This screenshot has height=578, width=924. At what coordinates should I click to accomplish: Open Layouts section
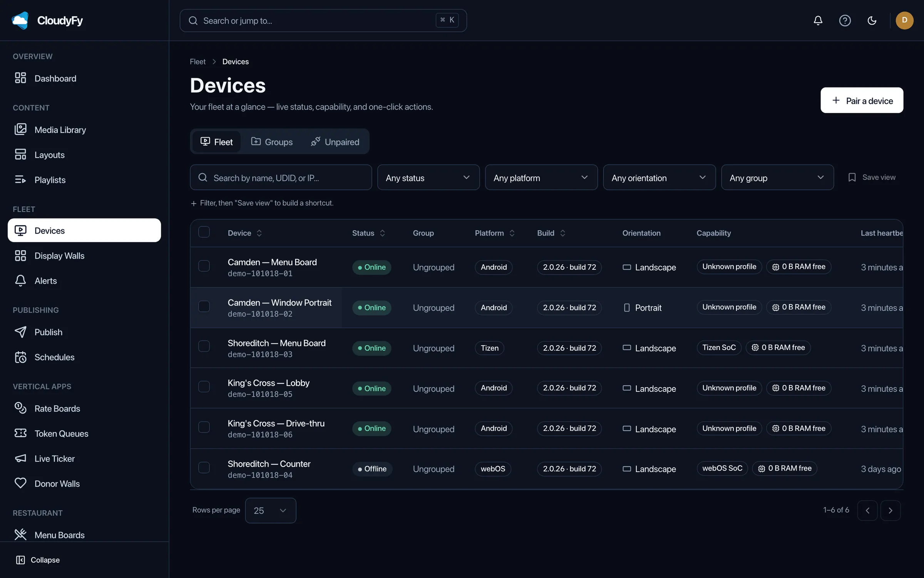(84, 155)
